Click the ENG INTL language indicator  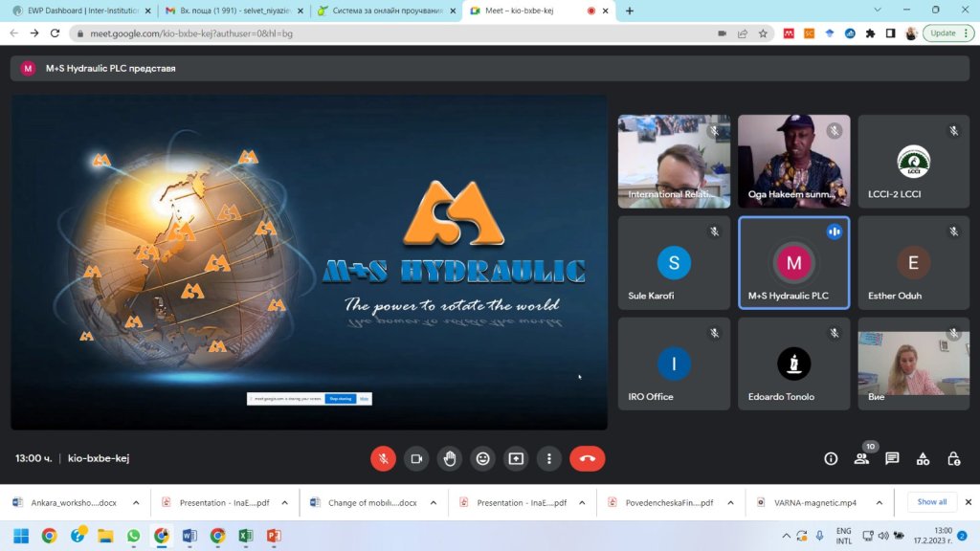[x=844, y=536]
